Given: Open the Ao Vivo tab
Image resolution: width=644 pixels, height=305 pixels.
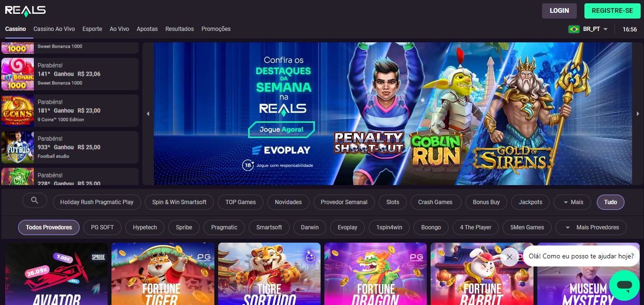Looking at the screenshot, I should click(120, 29).
